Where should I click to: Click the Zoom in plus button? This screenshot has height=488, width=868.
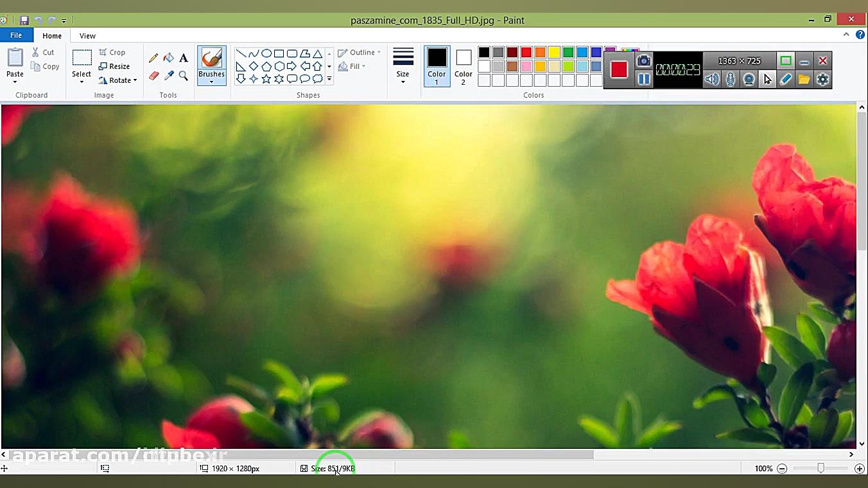860,469
